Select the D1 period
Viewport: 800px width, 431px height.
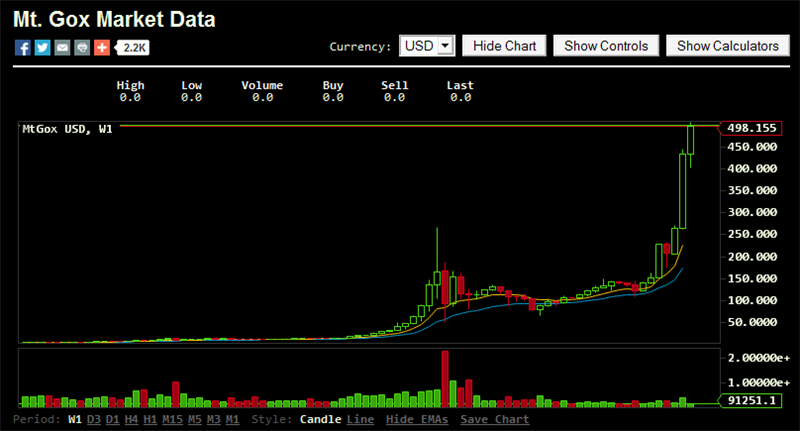click(112, 419)
